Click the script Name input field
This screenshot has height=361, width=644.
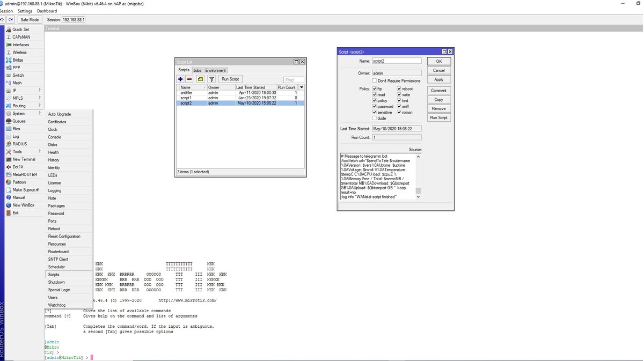coord(397,61)
